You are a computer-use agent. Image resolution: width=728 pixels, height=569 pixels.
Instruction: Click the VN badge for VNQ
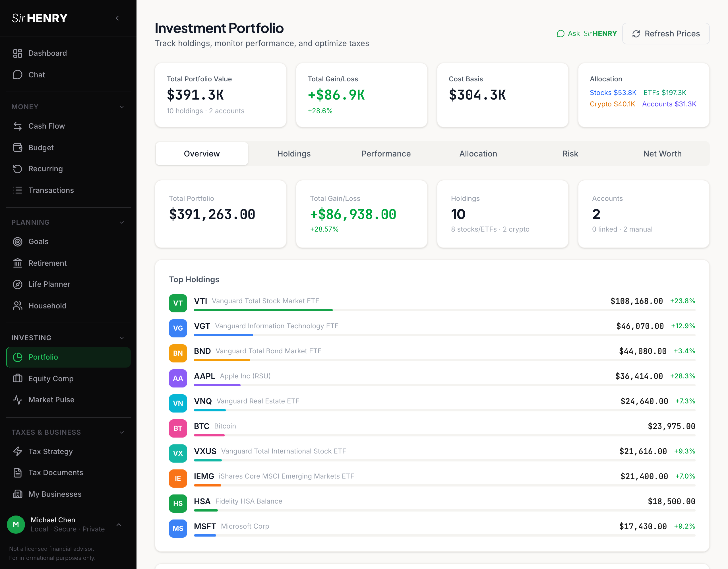pyautogui.click(x=178, y=403)
